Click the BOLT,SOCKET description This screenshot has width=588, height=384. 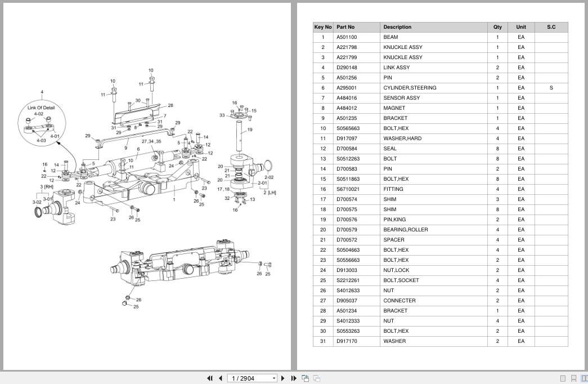pos(401,280)
